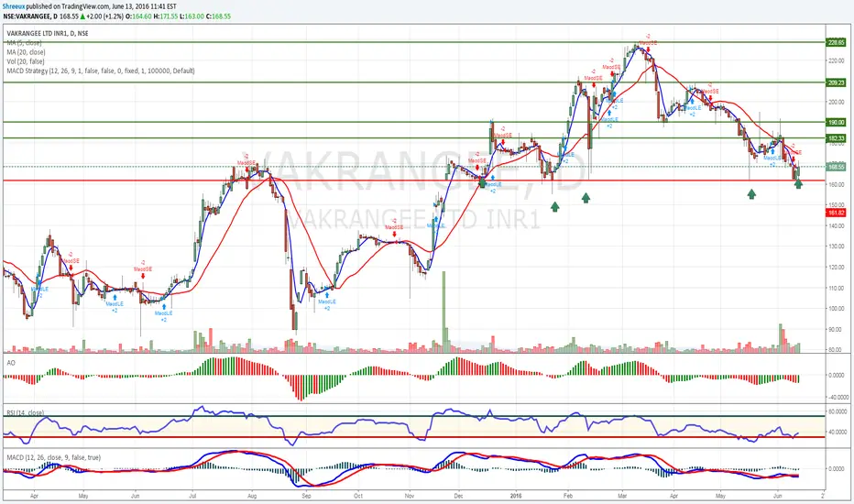This screenshot has width=854, height=504.
Task: Click the Nov label on time axis
Action: point(411,496)
